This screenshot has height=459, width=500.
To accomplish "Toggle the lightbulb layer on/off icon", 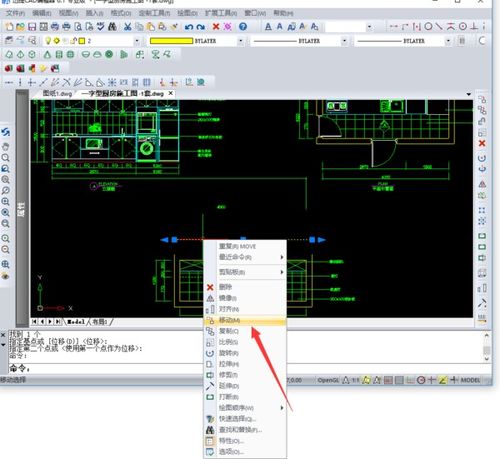I will (48, 41).
